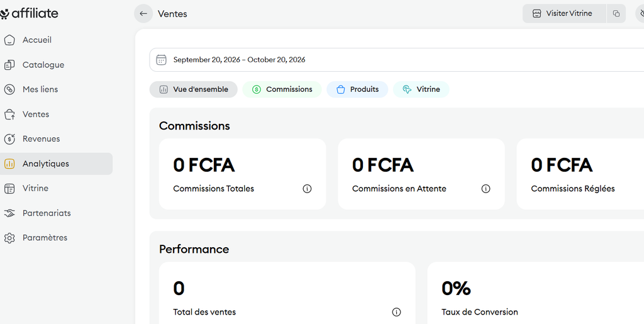Switch to the Produits tab
The height and width of the screenshot is (324, 644).
[x=357, y=89]
